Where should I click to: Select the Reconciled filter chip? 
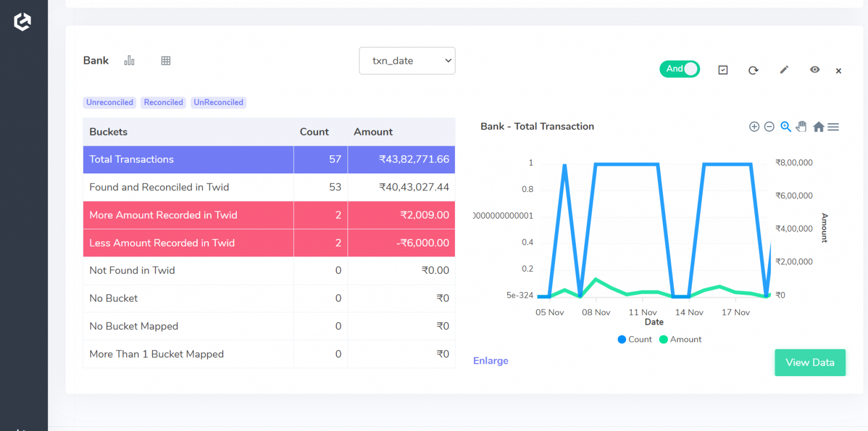coord(163,102)
